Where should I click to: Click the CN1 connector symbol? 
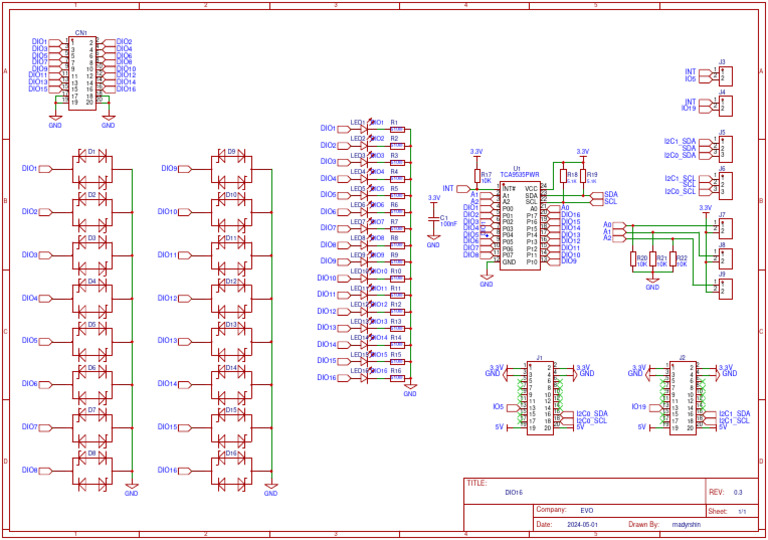[81, 70]
